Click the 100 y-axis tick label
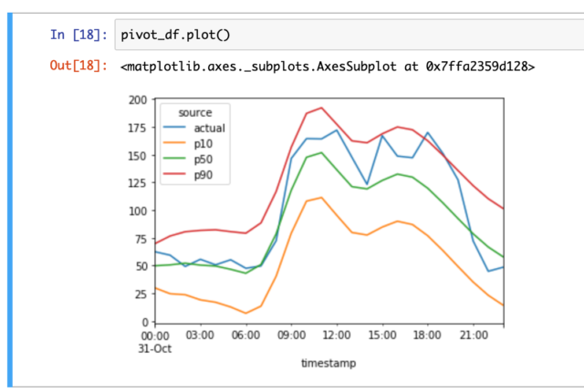Image resolution: width=584 pixels, height=392 pixels. 138,211
